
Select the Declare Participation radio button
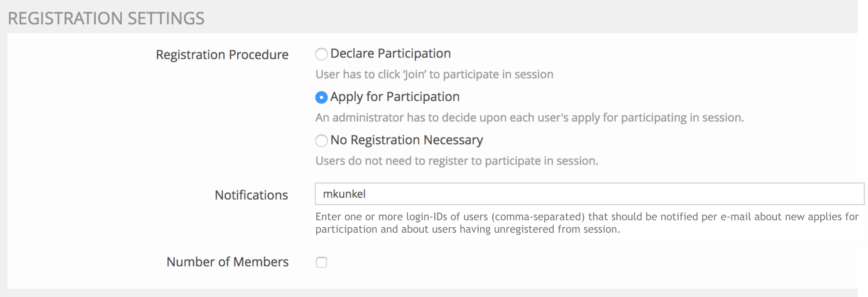(x=321, y=54)
